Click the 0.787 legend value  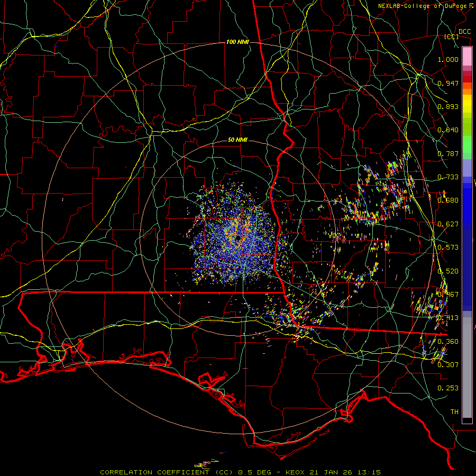point(448,153)
